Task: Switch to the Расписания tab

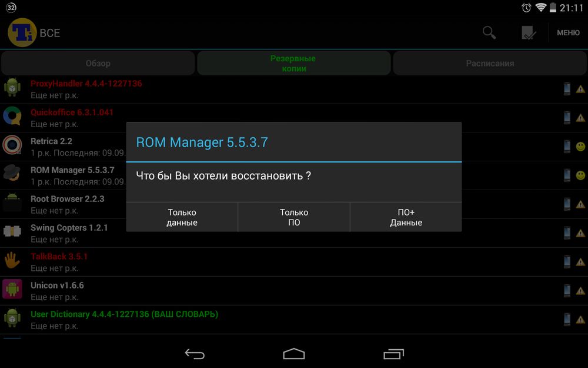Action: coord(490,63)
